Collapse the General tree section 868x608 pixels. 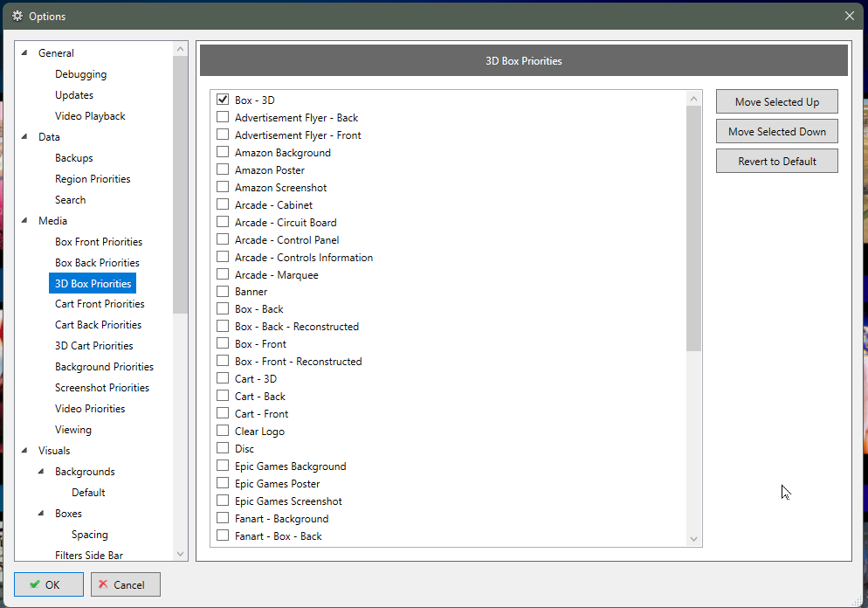pos(24,53)
